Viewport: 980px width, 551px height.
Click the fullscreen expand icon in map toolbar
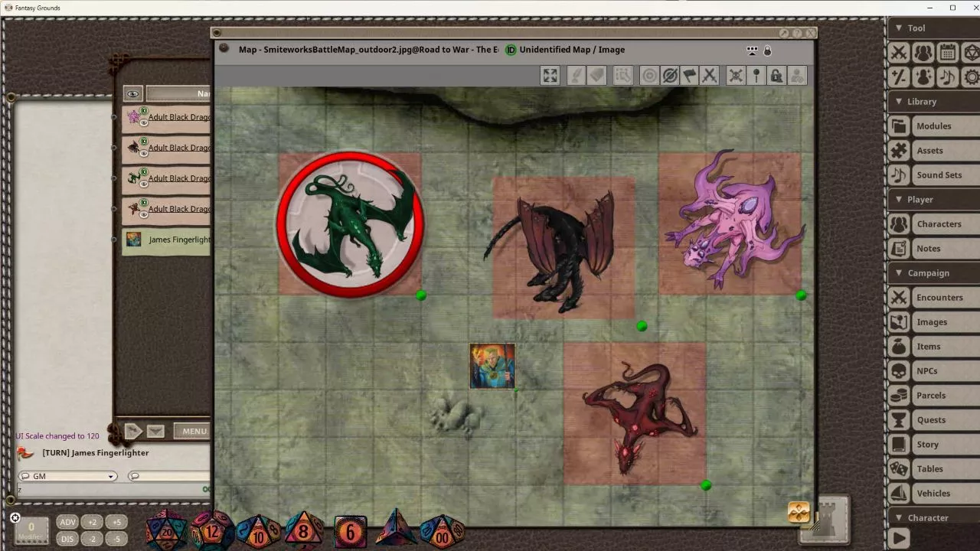pyautogui.click(x=550, y=75)
